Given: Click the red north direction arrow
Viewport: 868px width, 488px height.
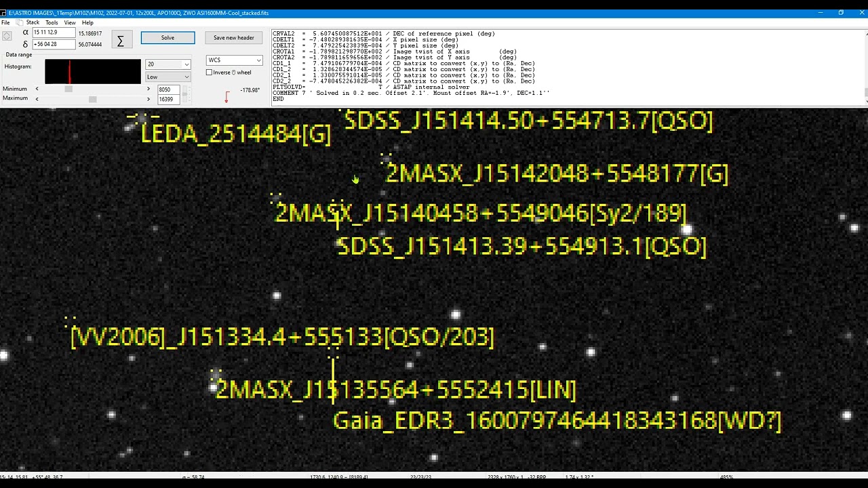Looking at the screenshot, I should point(226,97).
